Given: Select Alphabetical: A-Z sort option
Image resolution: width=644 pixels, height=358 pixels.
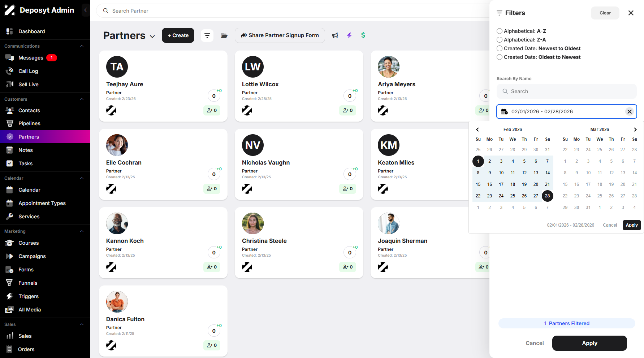Looking at the screenshot, I should point(500,31).
